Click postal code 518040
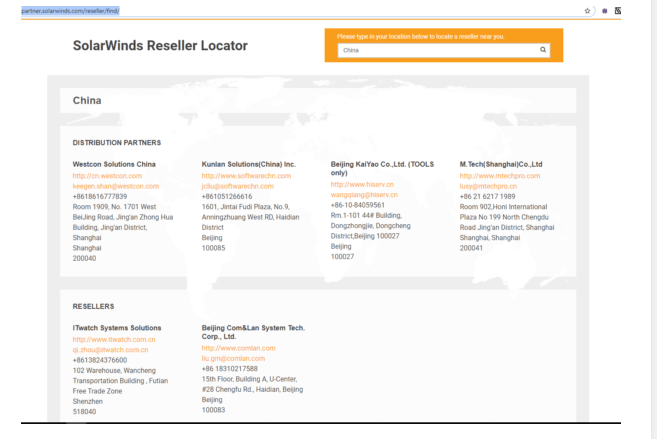This screenshot has width=657, height=439. [x=84, y=412]
